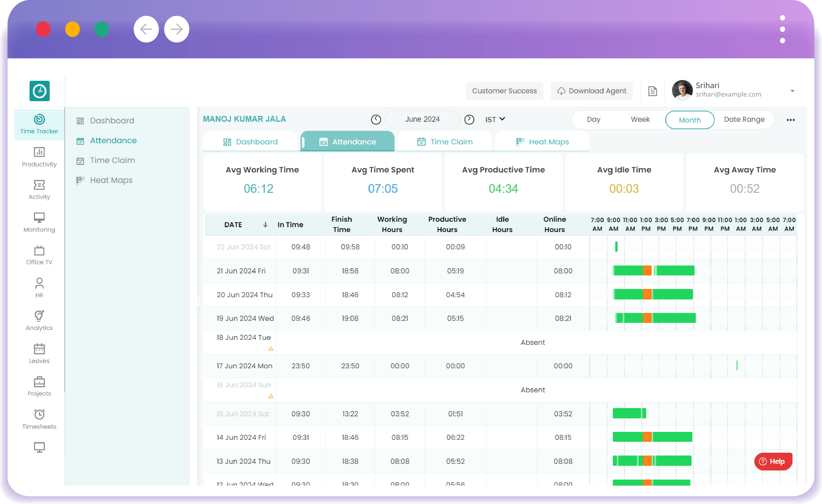Open the IST timezone dropdown
Image resolution: width=822 pixels, height=504 pixels.
[495, 119]
